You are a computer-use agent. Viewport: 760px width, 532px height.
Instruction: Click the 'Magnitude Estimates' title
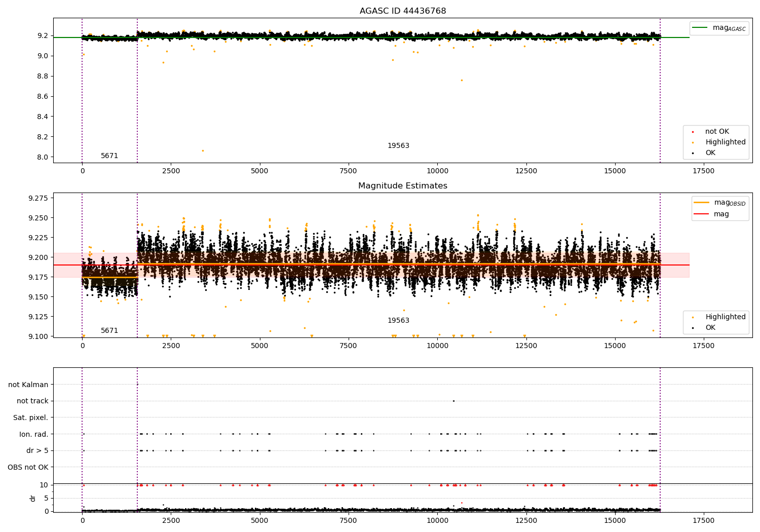[403, 186]
